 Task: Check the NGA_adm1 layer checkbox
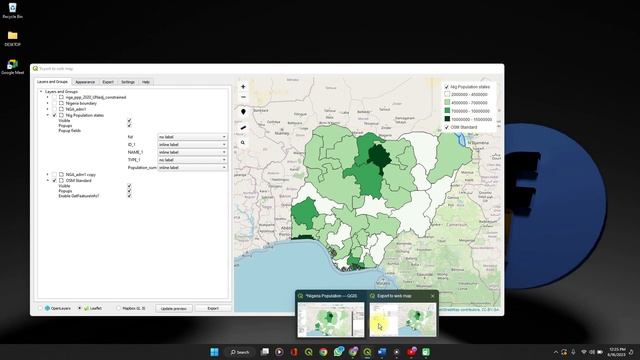pyautogui.click(x=54, y=109)
